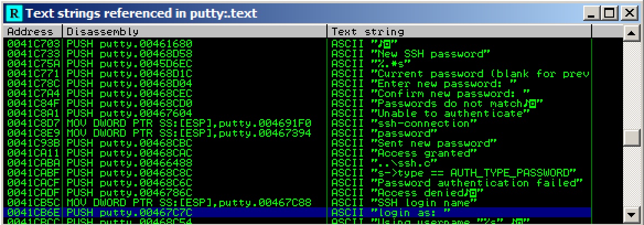This screenshot has height=225, width=644.
Task: Click PUSH putty.0046786C disassembly
Action: 130,193
